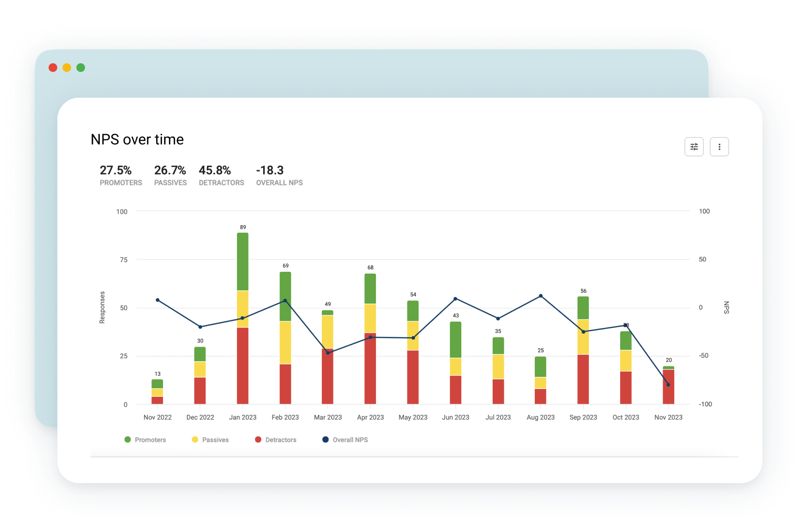810x532 pixels.
Task: Open the chart settings (tune icon)
Action: point(694,146)
